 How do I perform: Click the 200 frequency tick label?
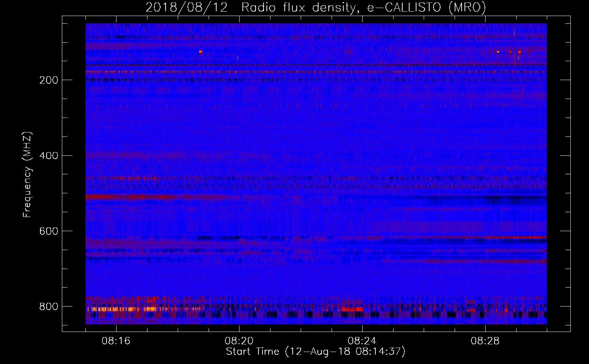coord(49,80)
